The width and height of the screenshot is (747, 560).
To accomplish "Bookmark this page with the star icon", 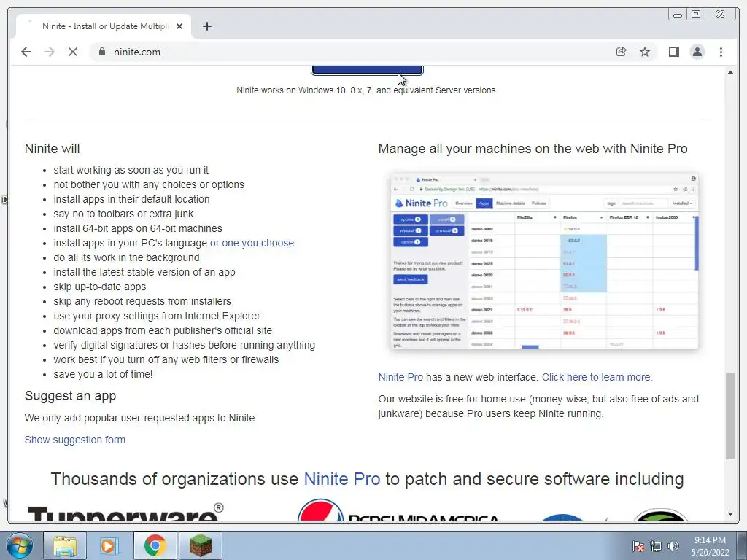I will [x=645, y=52].
